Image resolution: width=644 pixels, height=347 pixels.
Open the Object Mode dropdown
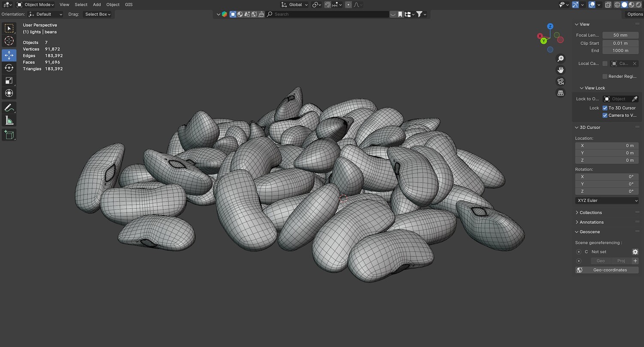35,5
